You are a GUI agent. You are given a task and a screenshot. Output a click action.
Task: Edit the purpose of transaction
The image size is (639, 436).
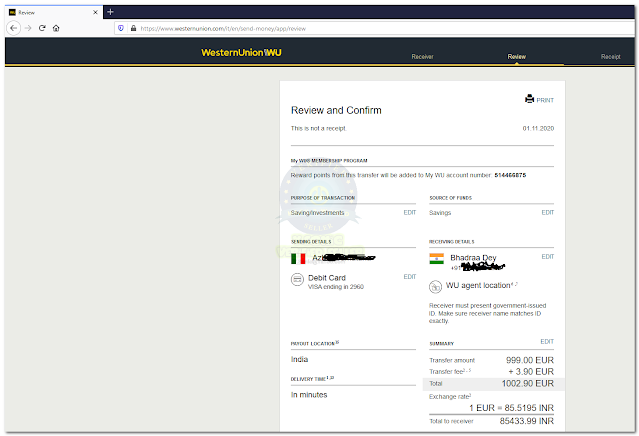pyautogui.click(x=410, y=212)
